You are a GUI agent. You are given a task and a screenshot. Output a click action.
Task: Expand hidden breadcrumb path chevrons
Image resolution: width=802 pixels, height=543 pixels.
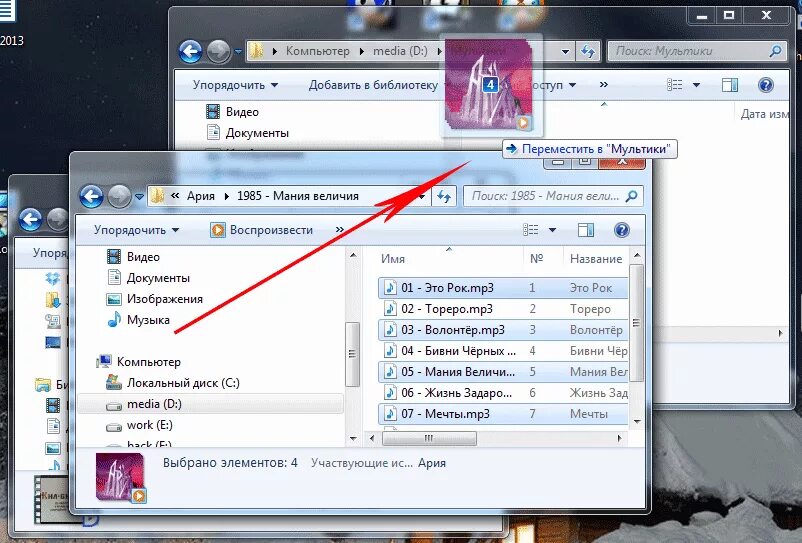(x=175, y=196)
